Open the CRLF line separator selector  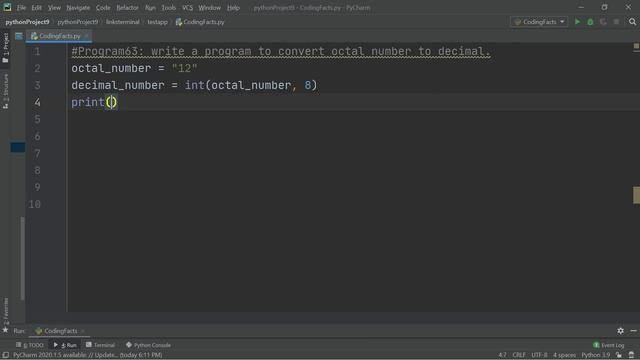pyautogui.click(x=519, y=355)
